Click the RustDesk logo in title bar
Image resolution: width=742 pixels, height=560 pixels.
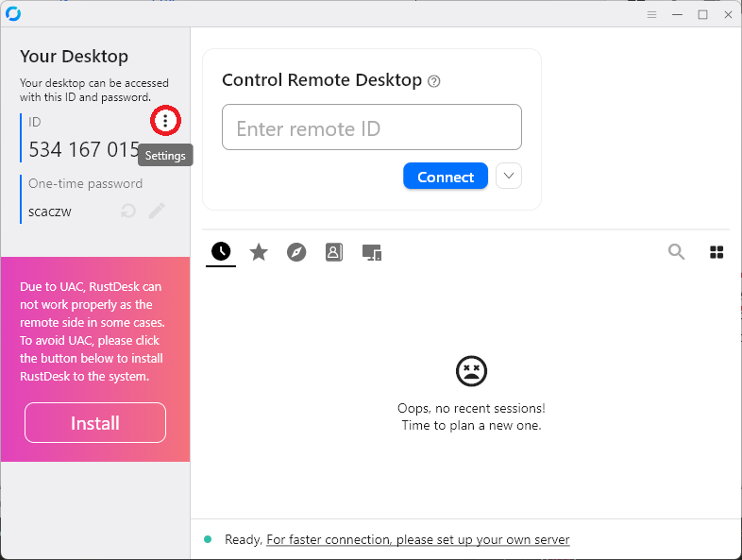[x=13, y=14]
